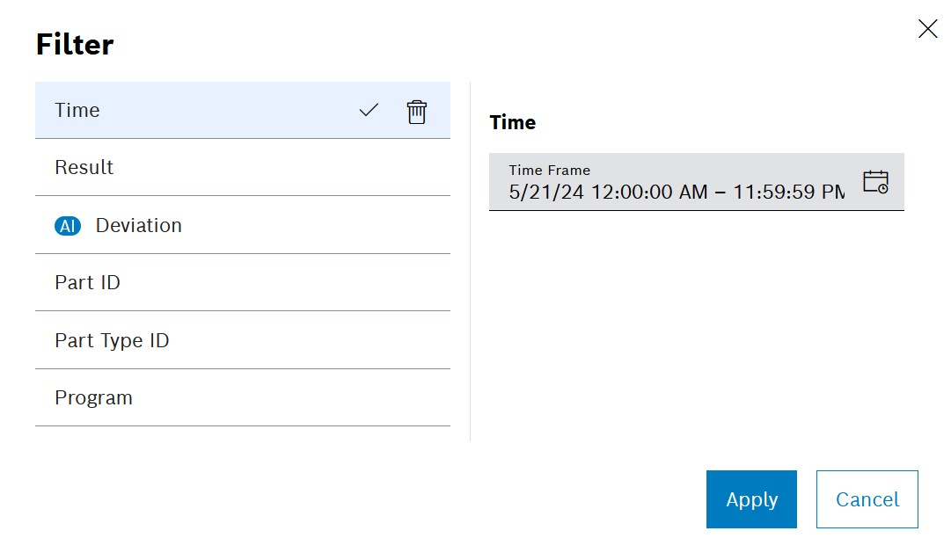The image size is (951, 560).
Task: Select the Time filter category
Action: (x=243, y=110)
